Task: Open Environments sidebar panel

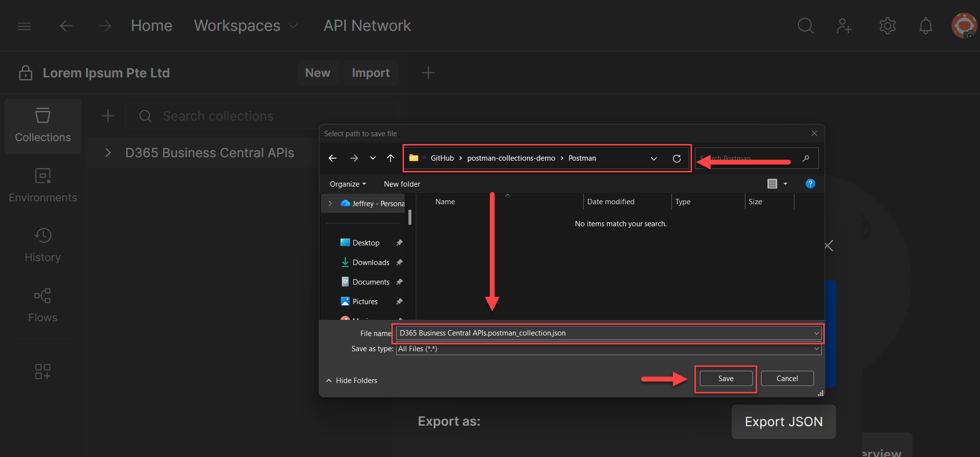Action: click(x=43, y=186)
